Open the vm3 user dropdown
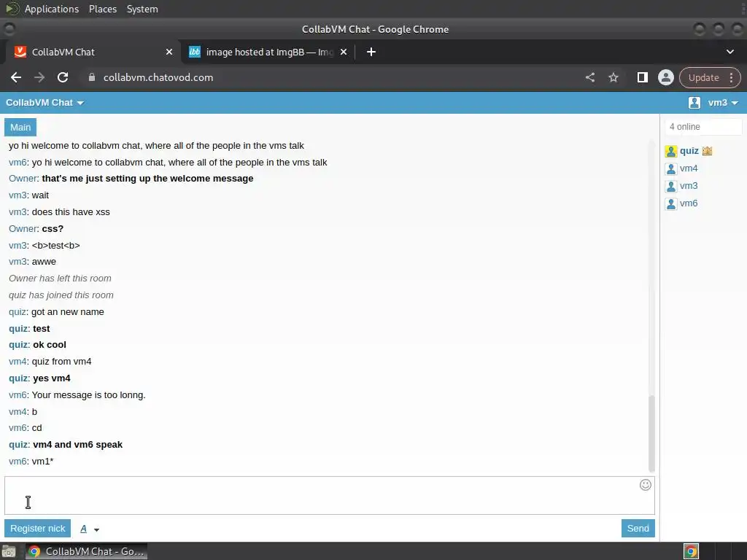 [x=723, y=102]
